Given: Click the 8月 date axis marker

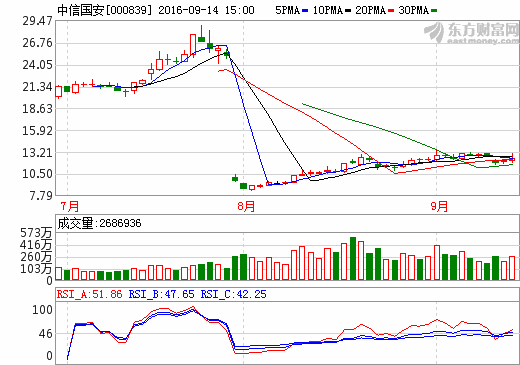Looking at the screenshot, I should point(246,206).
